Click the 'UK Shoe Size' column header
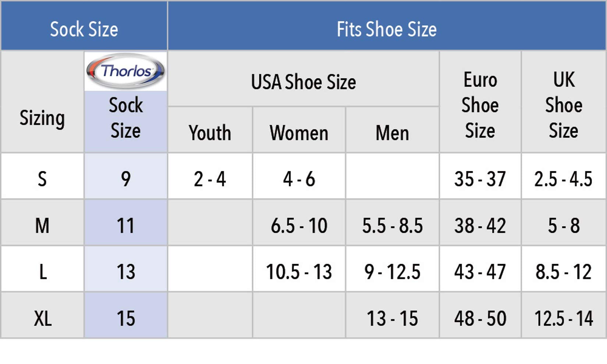The width and height of the screenshot is (607, 364). 564,105
